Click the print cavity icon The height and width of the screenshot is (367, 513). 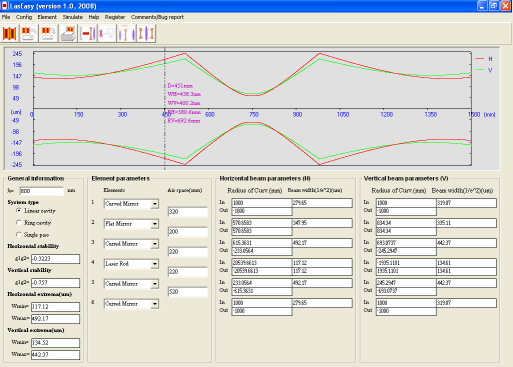coord(68,33)
